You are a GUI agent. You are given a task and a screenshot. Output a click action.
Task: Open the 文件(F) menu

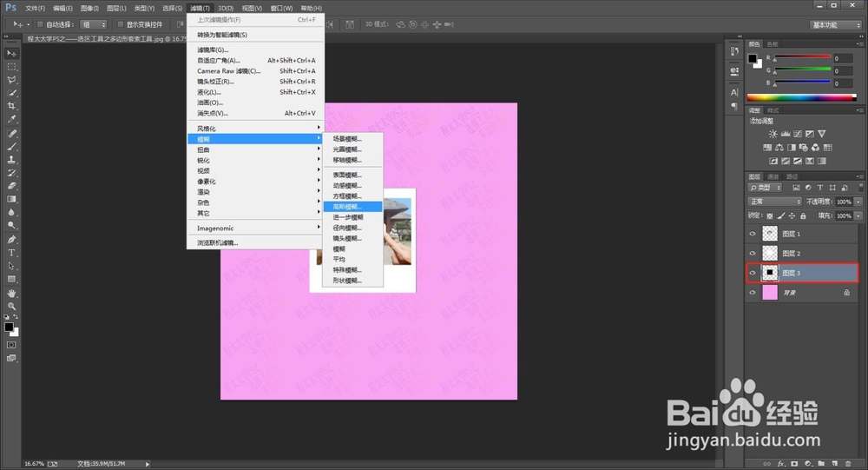tap(35, 9)
